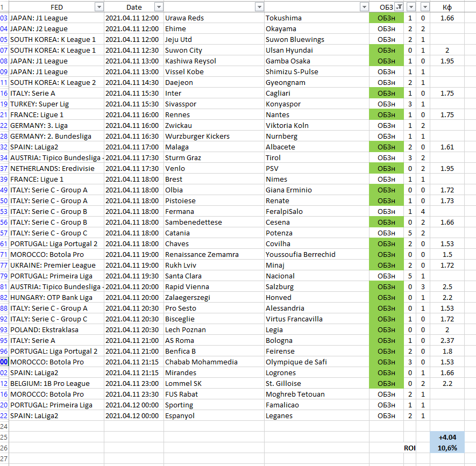Image resolution: width=476 pixels, height=466 pixels.
Task: Select the ROI label cell
Action: [x=410, y=448]
